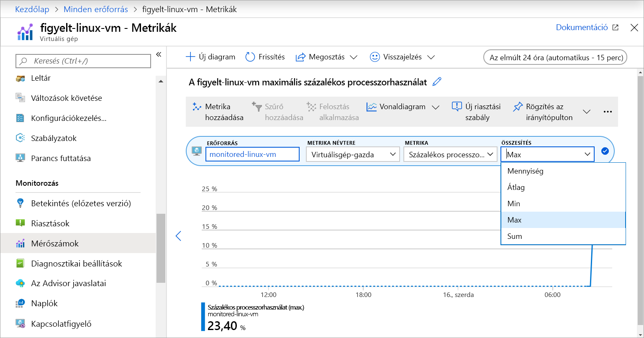Click Szűrő hozzáadása button
644x338 pixels.
(x=277, y=112)
